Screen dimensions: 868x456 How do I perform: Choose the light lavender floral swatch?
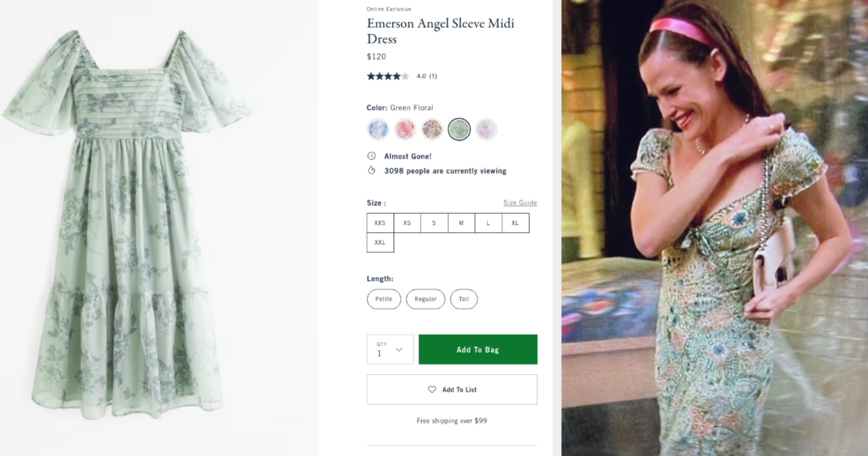coord(486,129)
